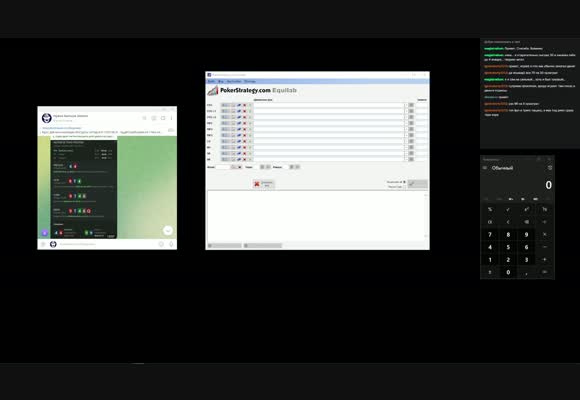Screen dimensions: 580x400
Task: Click the first player hand range input field
Action: [x=328, y=105]
